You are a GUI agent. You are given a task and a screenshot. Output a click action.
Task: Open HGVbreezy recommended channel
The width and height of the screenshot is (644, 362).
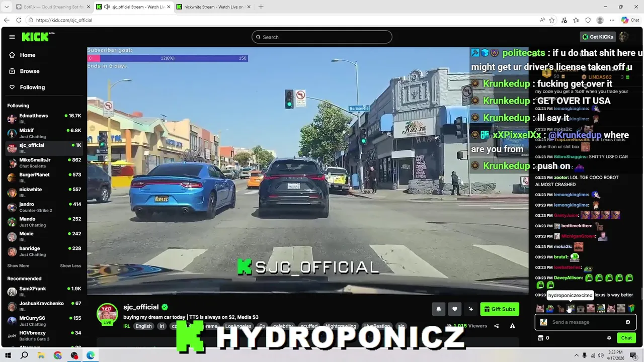(44, 336)
